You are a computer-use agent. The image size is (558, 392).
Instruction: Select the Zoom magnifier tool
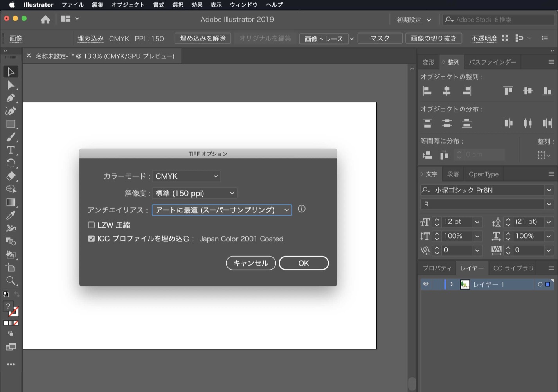[x=11, y=281]
